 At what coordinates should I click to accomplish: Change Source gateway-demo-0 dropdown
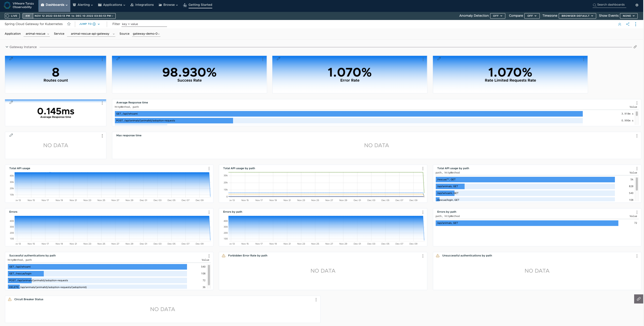click(x=146, y=34)
